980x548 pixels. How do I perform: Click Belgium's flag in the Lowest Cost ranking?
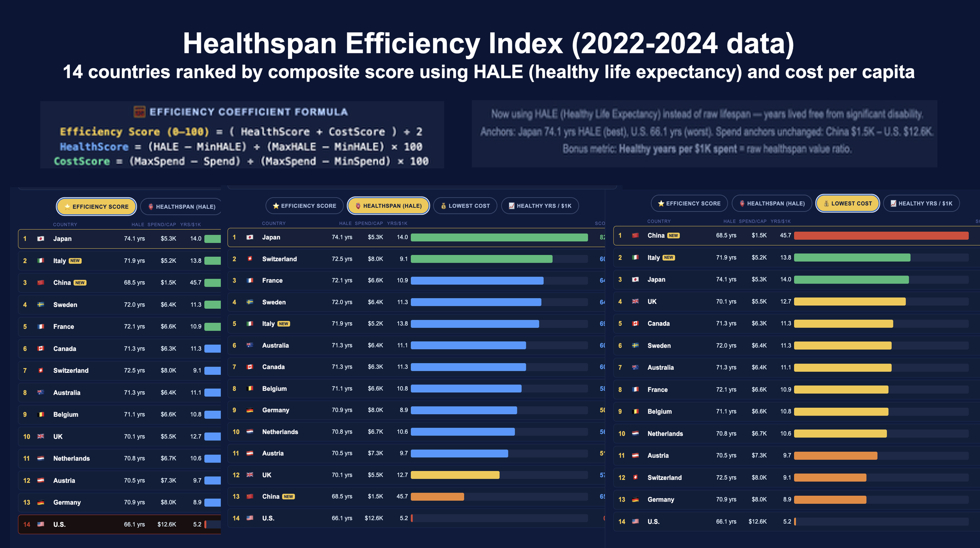pyautogui.click(x=635, y=412)
